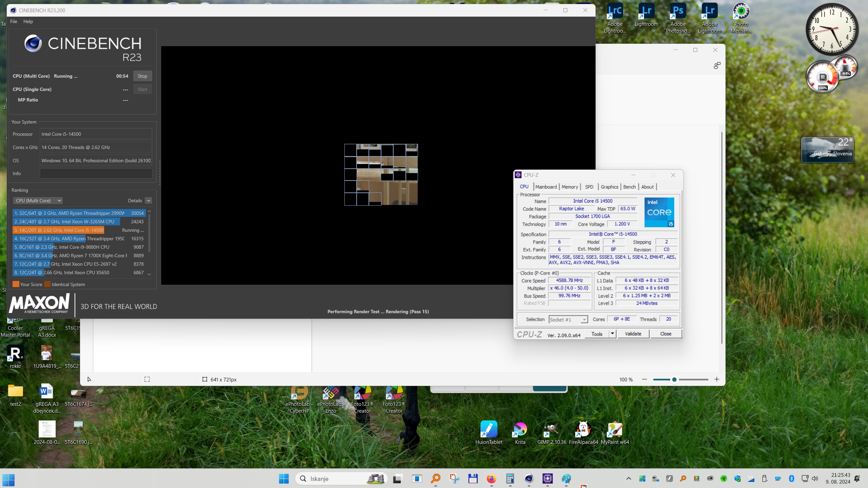Viewport: 868px width, 488px height.
Task: Click the weather gadget showing Gaberje, Slovenia
Action: pos(828,150)
